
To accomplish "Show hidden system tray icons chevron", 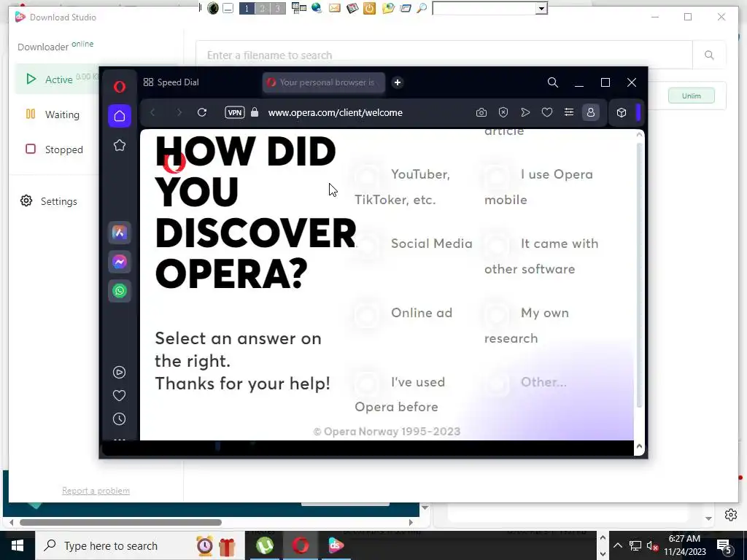I will pos(617,545).
